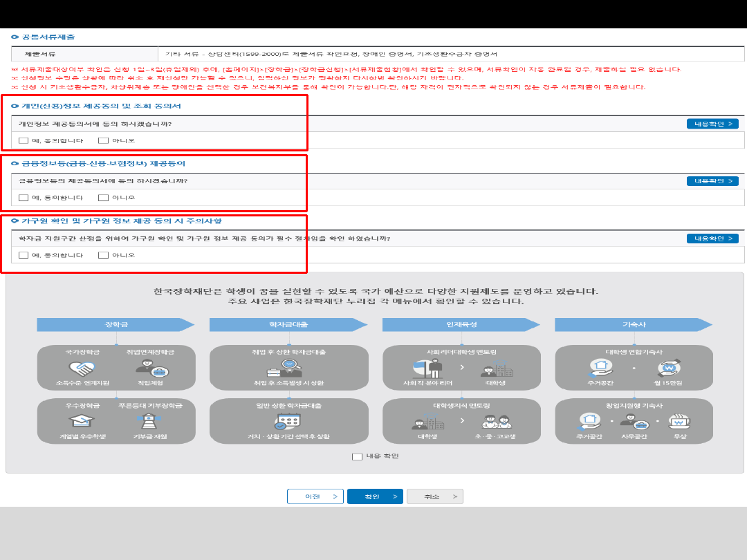Check '아니오' for 금융정보등 제공동의
747x560 pixels.
(x=103, y=198)
